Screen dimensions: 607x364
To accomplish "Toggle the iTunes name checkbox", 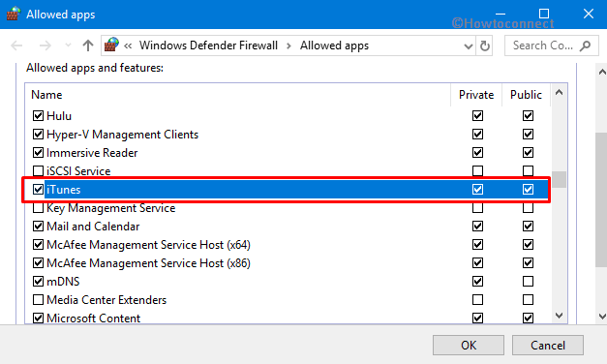I will coord(38,190).
